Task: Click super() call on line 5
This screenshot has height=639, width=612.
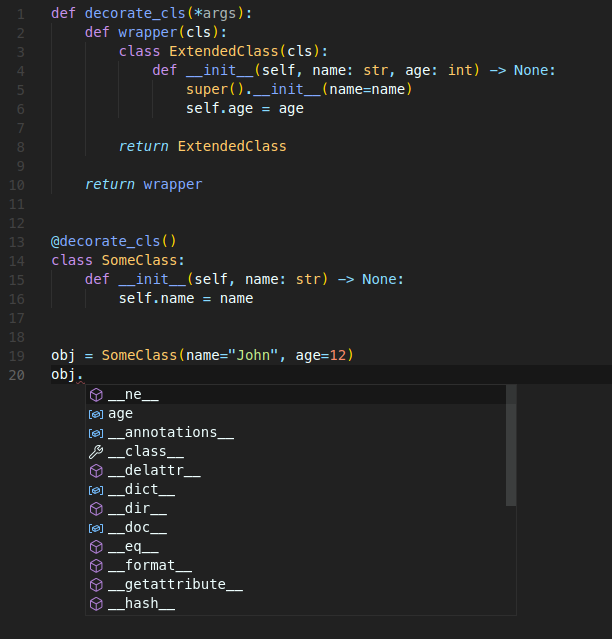Action: click(x=215, y=89)
